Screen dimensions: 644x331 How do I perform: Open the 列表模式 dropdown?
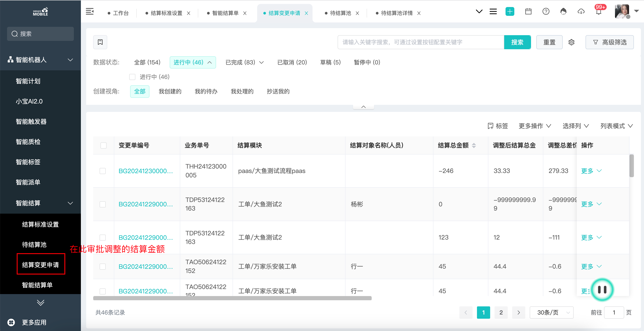tap(617, 126)
